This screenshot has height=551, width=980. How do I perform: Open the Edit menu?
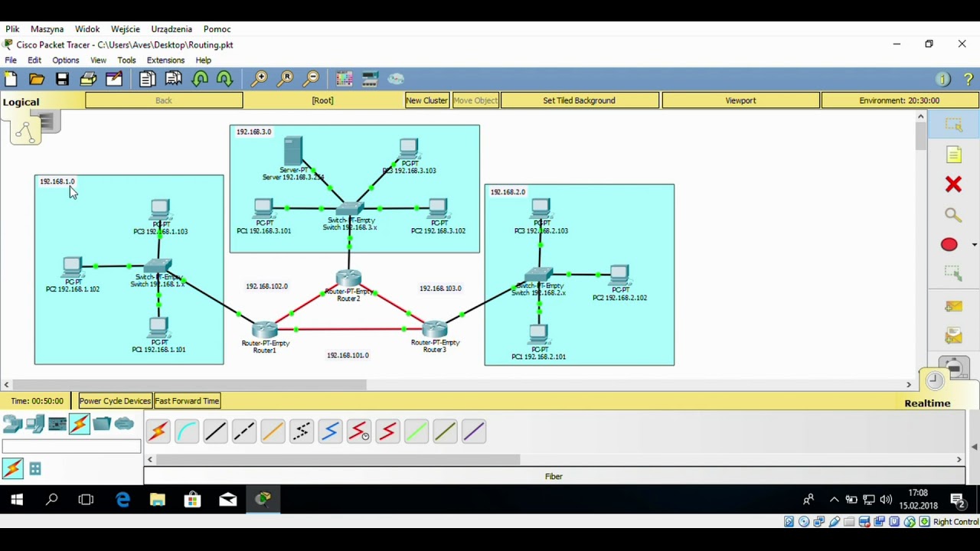coord(34,60)
